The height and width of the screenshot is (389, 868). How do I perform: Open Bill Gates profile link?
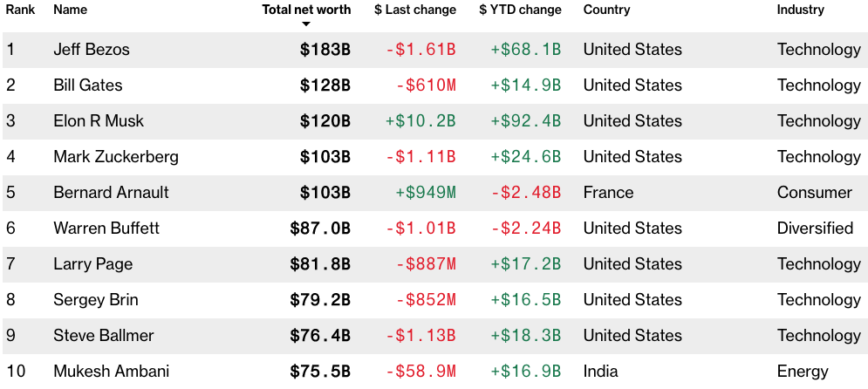tap(88, 85)
